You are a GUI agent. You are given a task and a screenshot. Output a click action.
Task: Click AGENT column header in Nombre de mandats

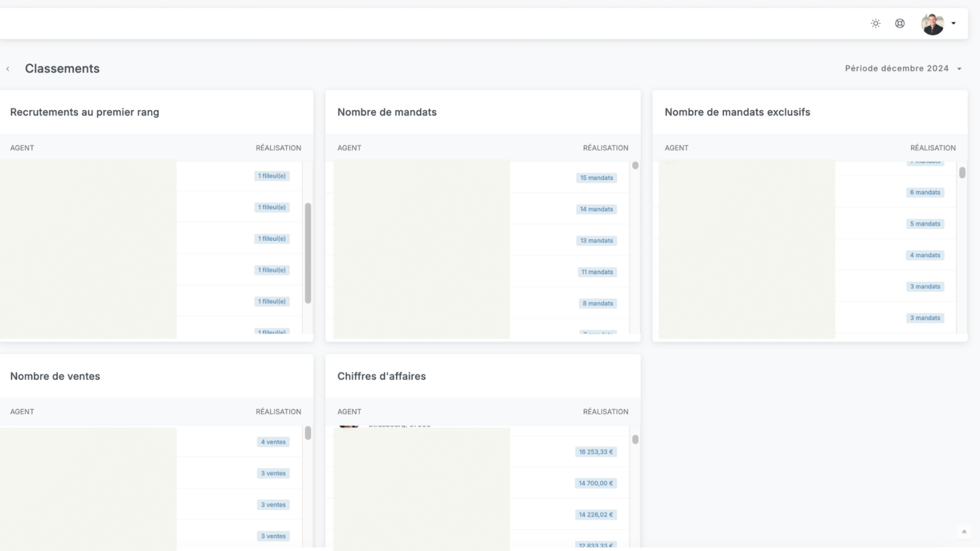(x=349, y=148)
